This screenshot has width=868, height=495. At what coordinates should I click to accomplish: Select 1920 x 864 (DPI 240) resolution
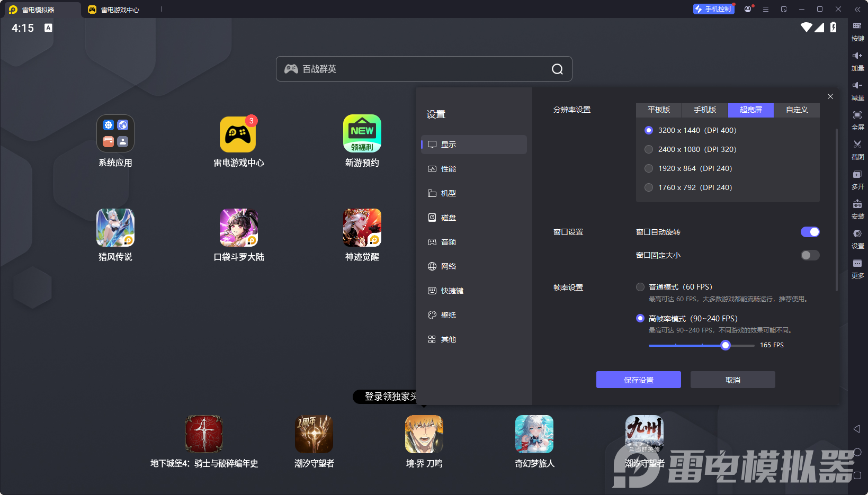click(x=649, y=168)
